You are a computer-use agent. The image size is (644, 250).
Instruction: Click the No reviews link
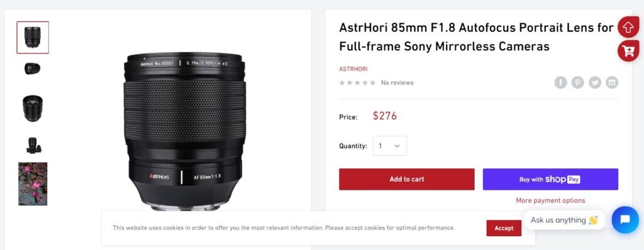(397, 83)
